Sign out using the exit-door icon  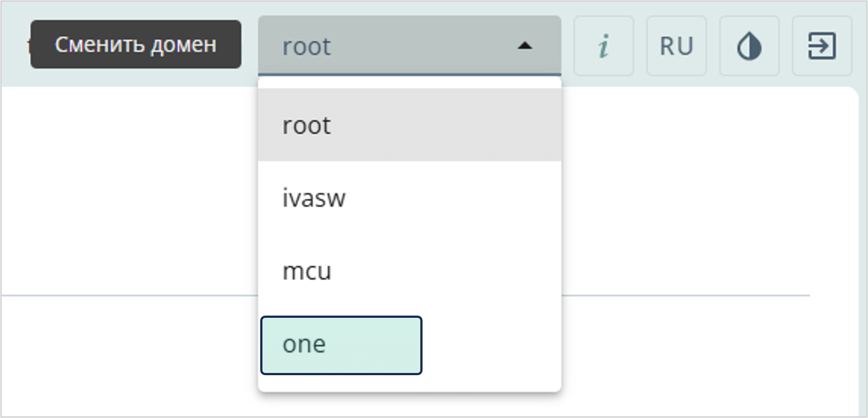tap(822, 46)
